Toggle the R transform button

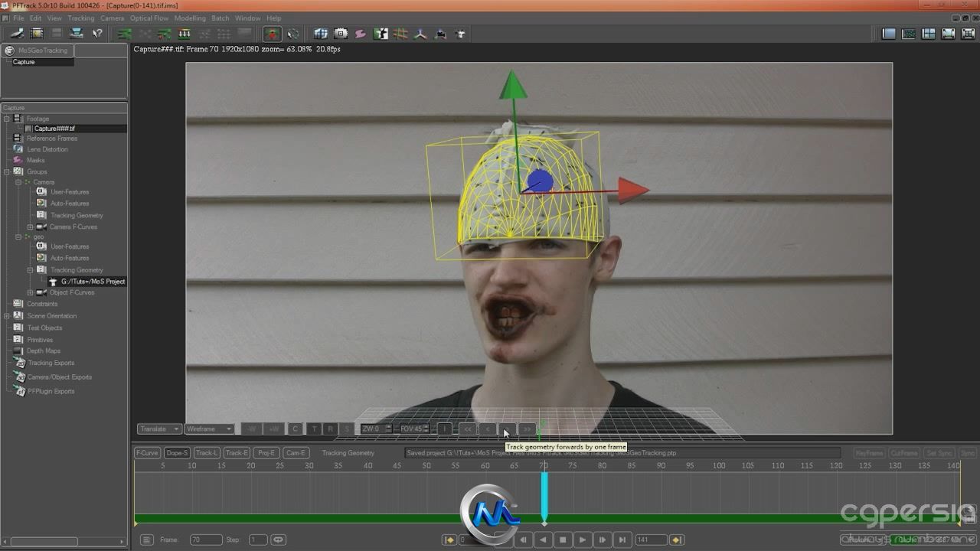[330, 429]
